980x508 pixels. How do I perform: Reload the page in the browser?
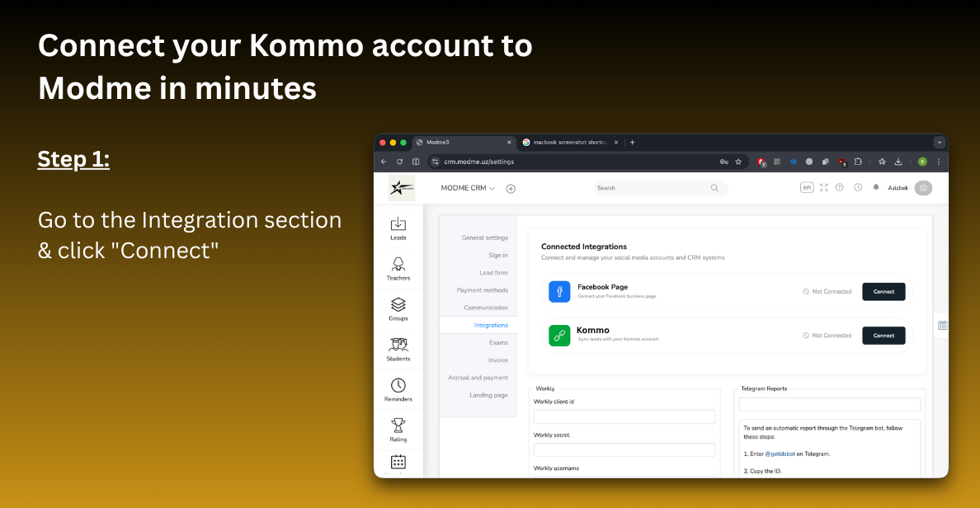399,162
